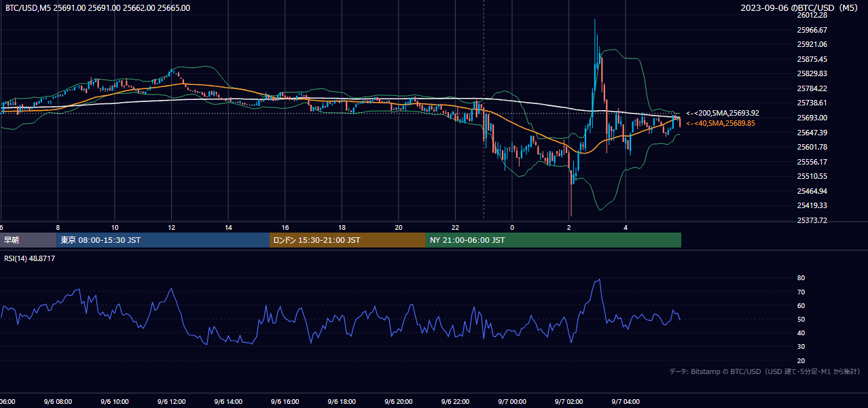The width and height of the screenshot is (868, 408).
Task: Click the RSI(14) 48.8717 indicator label
Action: [30, 258]
